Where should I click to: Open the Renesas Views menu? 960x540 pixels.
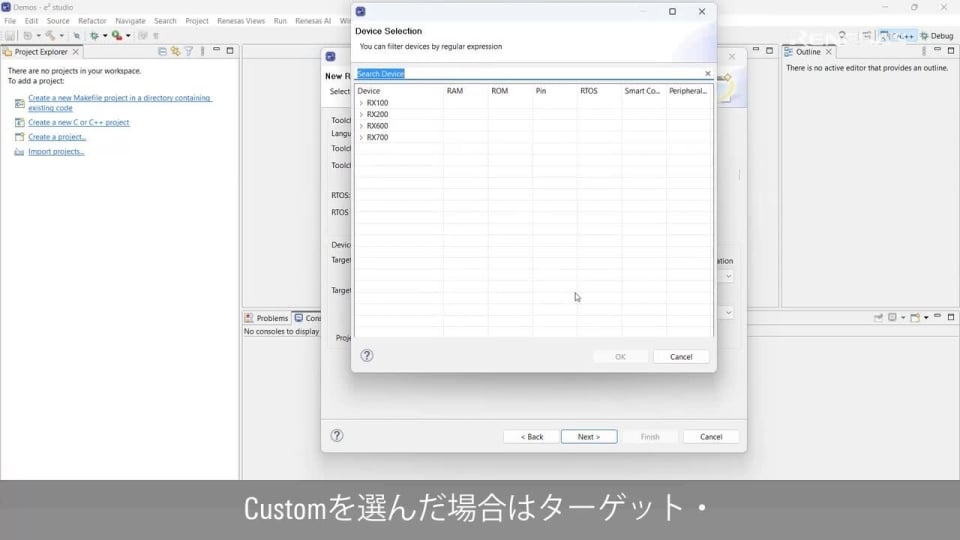tap(241, 21)
